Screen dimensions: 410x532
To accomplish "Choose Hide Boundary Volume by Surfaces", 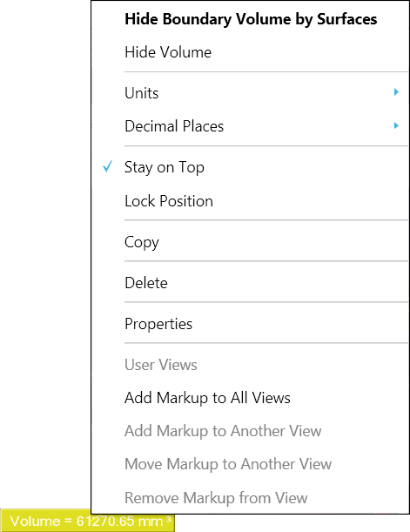I will pyautogui.click(x=250, y=19).
